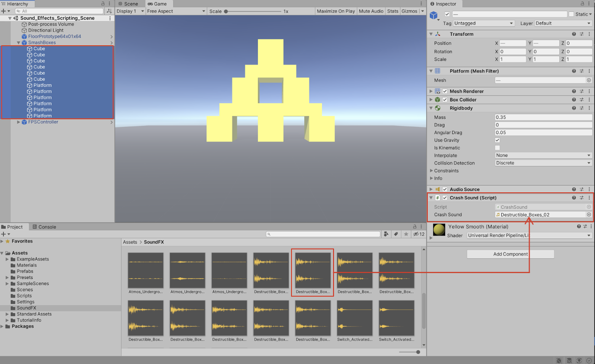Screen dimensions: 595x364
Task: Click the Hierarchy panel lock icon
Action: coord(103,4)
